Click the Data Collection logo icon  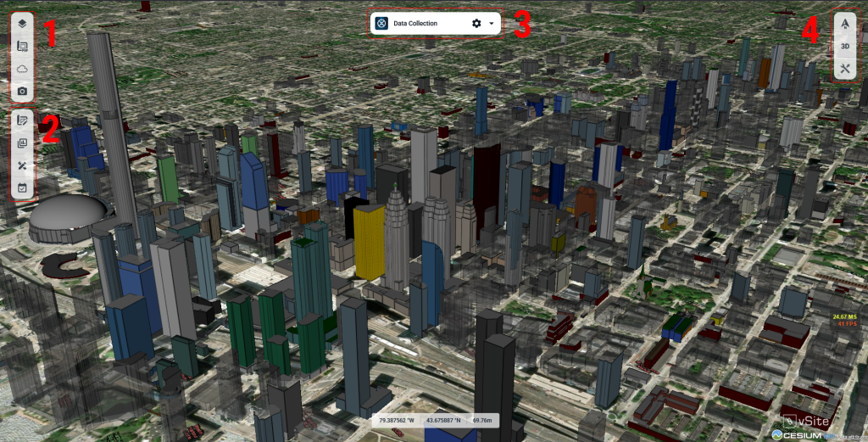pyautogui.click(x=381, y=23)
